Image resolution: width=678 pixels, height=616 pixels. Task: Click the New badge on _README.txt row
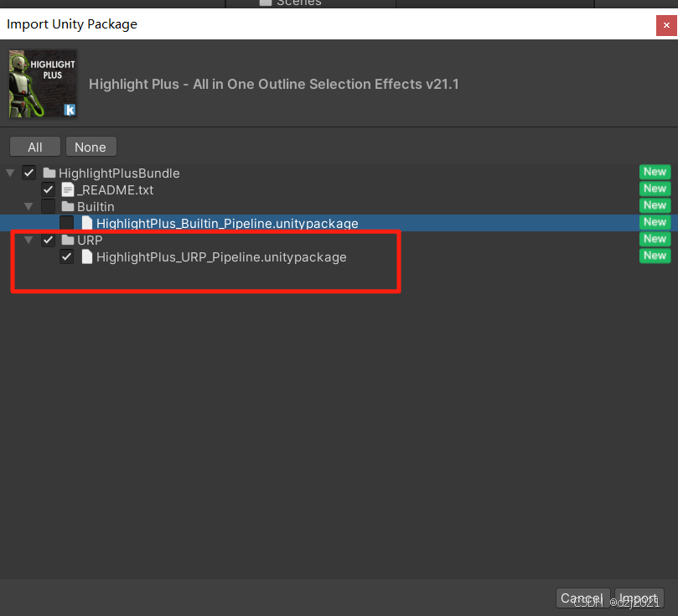[655, 189]
